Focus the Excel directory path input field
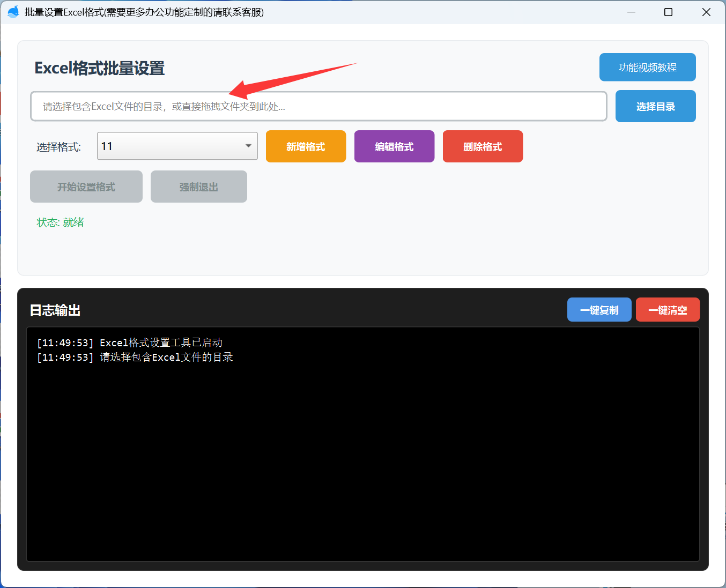Viewport: 726px width, 588px height. click(318, 106)
